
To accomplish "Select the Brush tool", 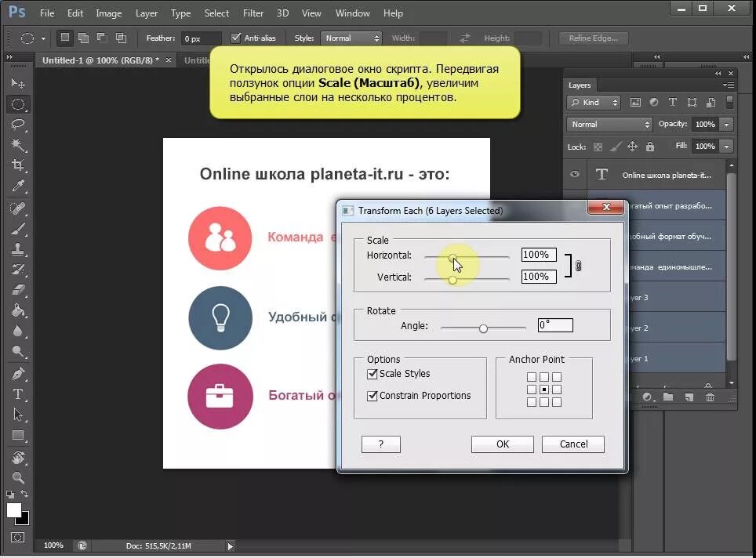I will [18, 229].
